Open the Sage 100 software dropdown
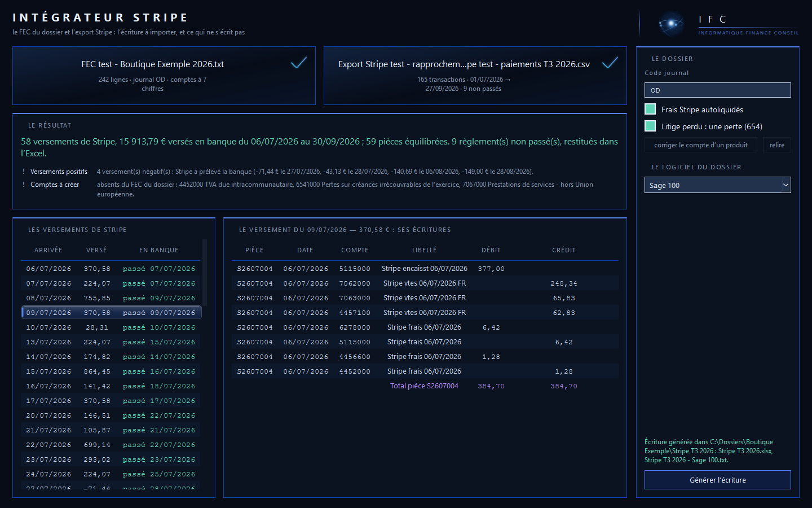 point(718,185)
